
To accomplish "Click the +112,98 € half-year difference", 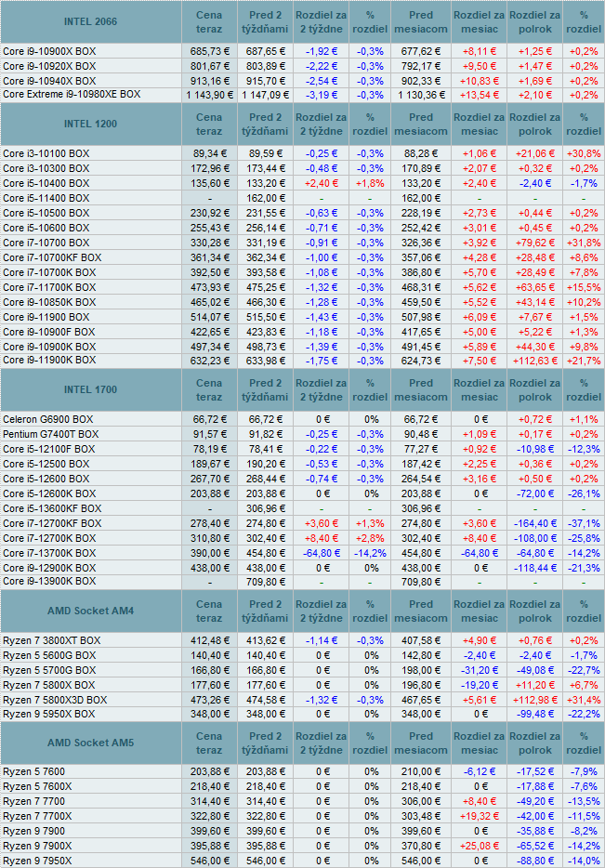I will click(534, 701).
